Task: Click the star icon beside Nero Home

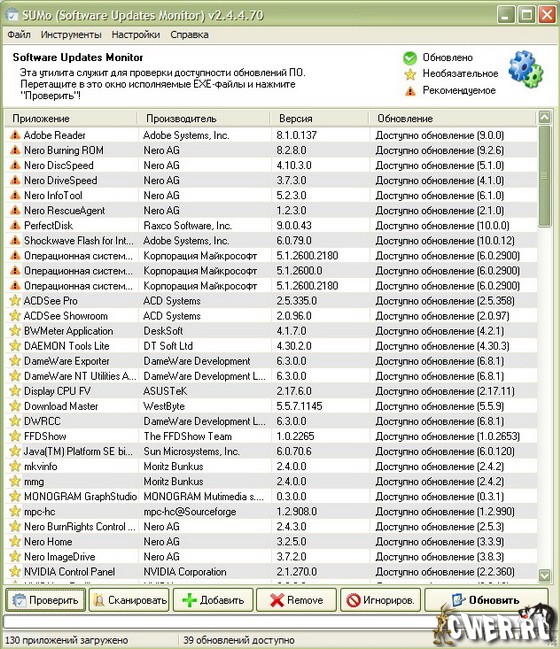Action: click(x=15, y=541)
